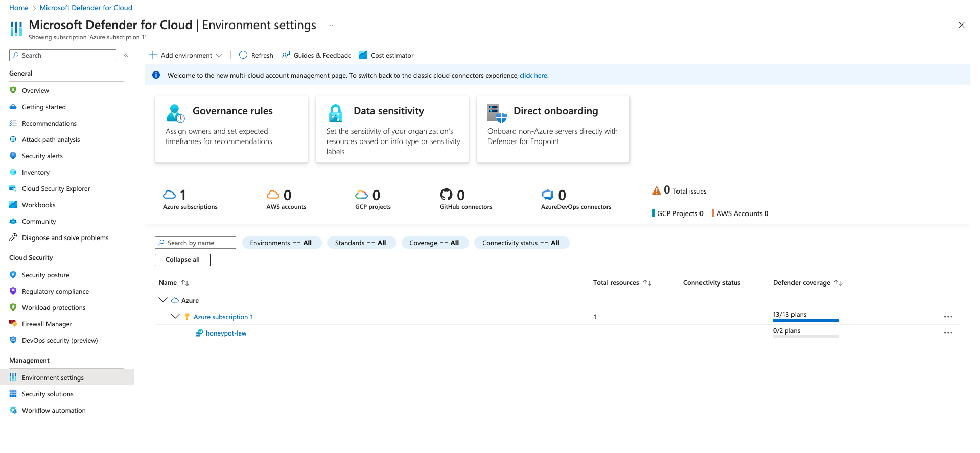980x453 pixels.
Task: Click the Collapse all button
Action: coord(182,259)
